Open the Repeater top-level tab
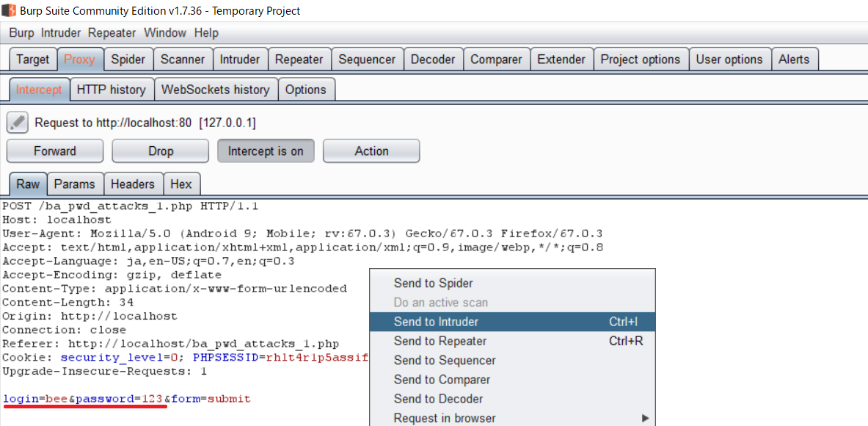Viewport: 868px width, 426px height. (x=299, y=59)
